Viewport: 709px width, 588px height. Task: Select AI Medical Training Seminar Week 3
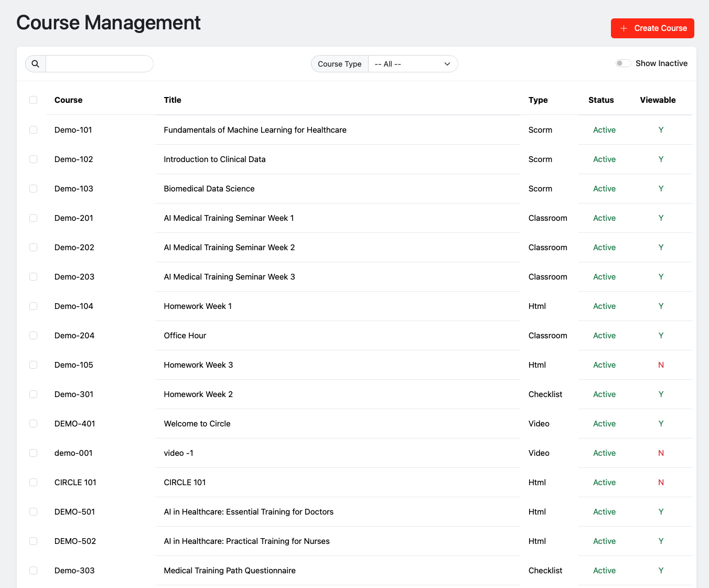tap(229, 277)
